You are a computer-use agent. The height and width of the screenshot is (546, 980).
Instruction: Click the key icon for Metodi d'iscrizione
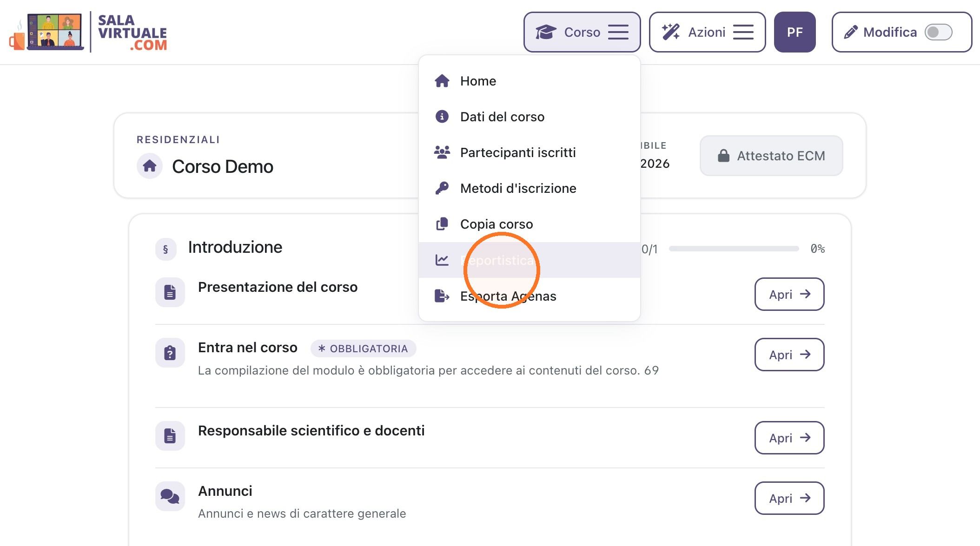coord(442,188)
